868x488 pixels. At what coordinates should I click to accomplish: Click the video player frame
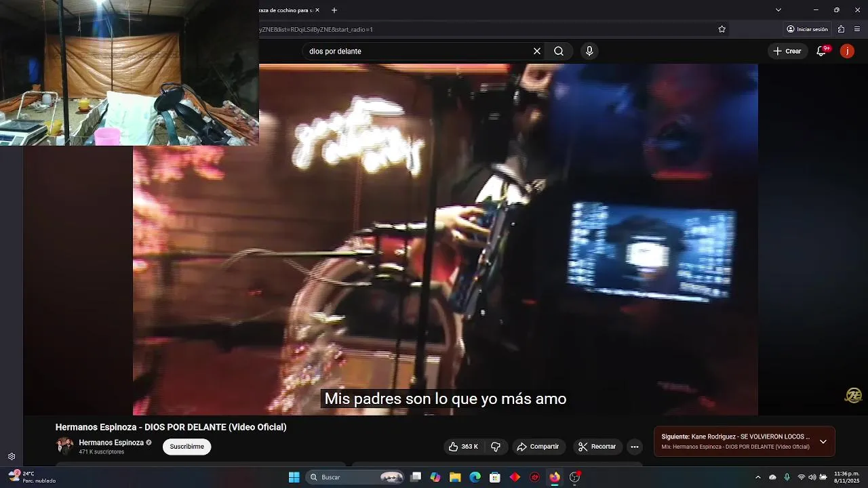coord(446,239)
